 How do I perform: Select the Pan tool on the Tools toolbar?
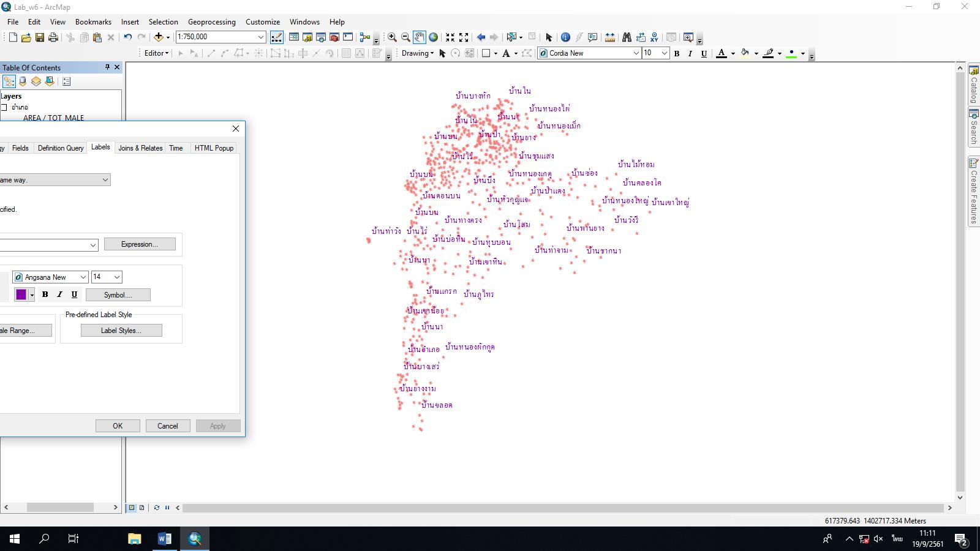[x=419, y=37]
